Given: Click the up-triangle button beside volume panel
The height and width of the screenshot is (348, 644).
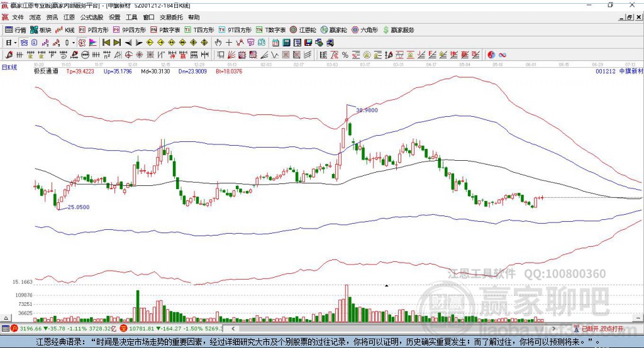Looking at the screenshot, I should coord(6,318).
